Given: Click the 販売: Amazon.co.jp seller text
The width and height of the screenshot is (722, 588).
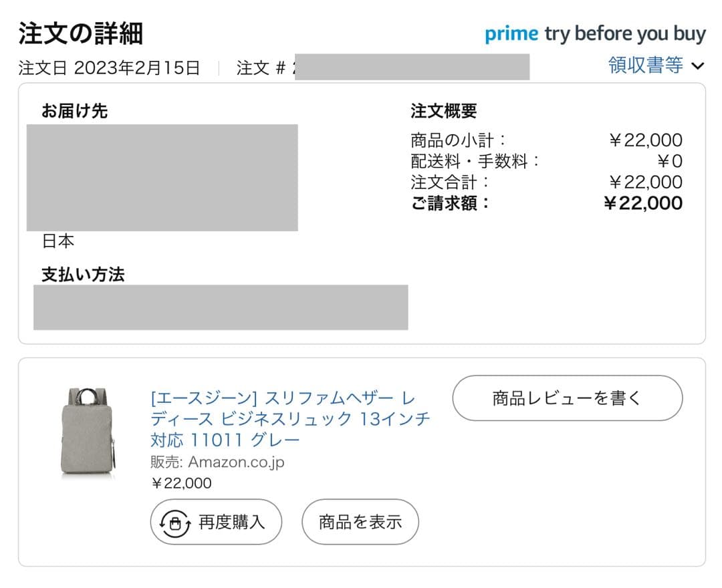Looking at the screenshot, I should pyautogui.click(x=217, y=461).
